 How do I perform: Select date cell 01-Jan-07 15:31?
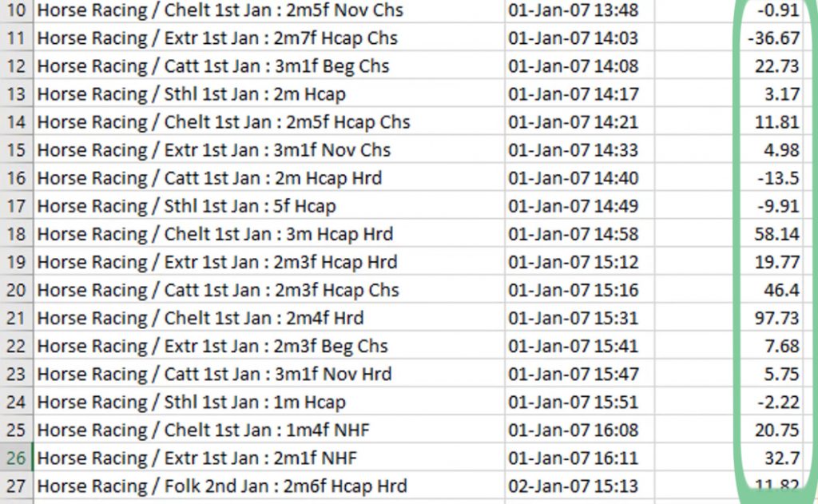[579, 318]
